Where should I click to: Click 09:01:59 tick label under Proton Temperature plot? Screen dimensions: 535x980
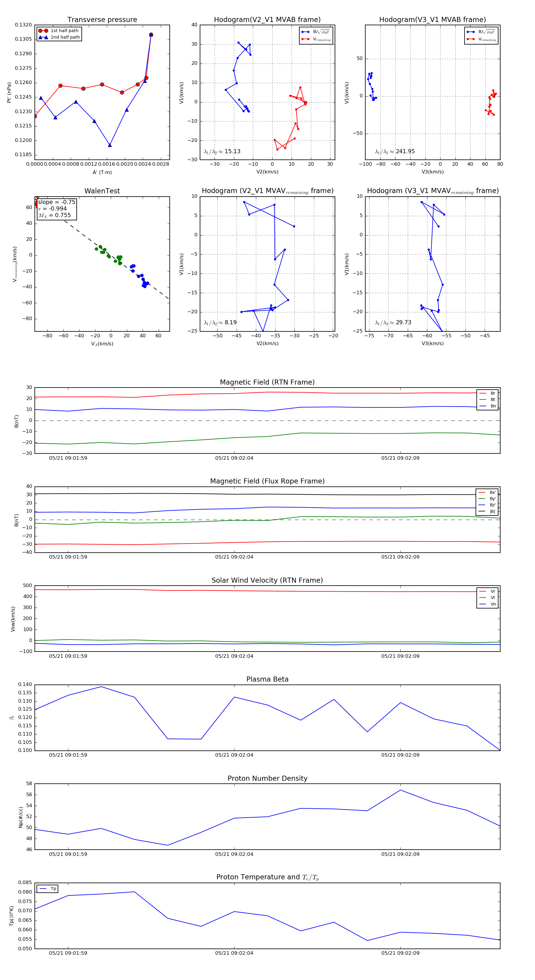coord(68,953)
